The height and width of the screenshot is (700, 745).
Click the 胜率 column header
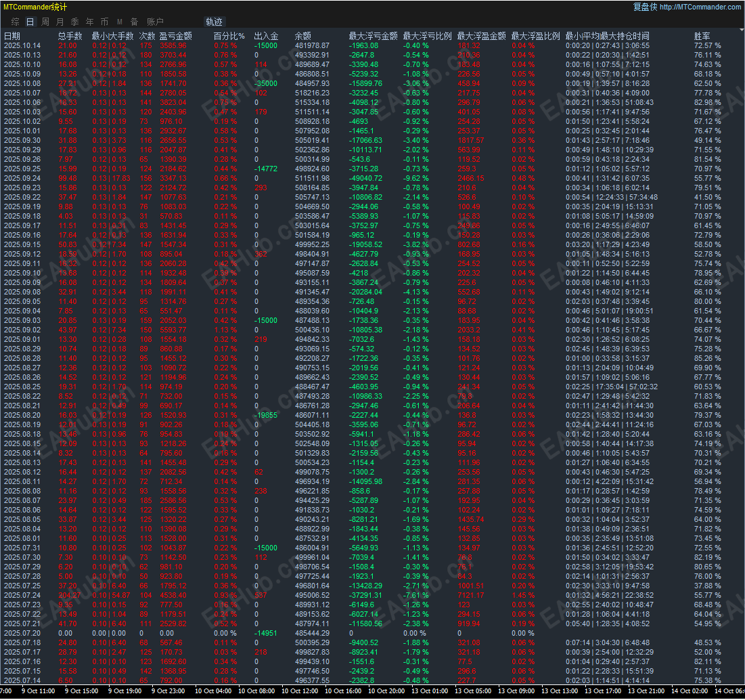[x=702, y=36]
